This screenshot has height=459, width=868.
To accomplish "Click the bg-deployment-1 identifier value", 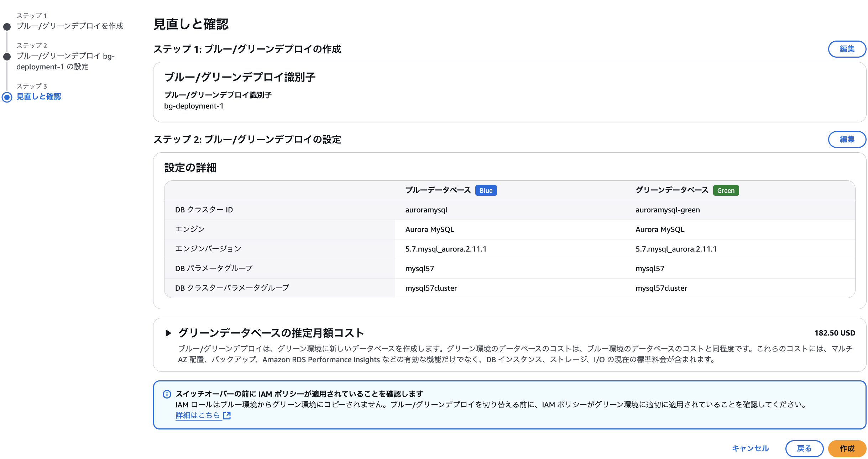I will 194,106.
